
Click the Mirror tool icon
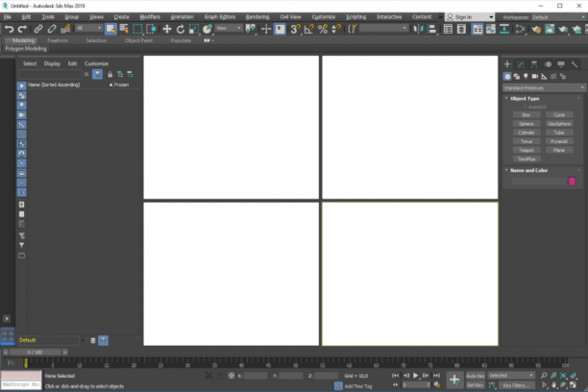418,29
